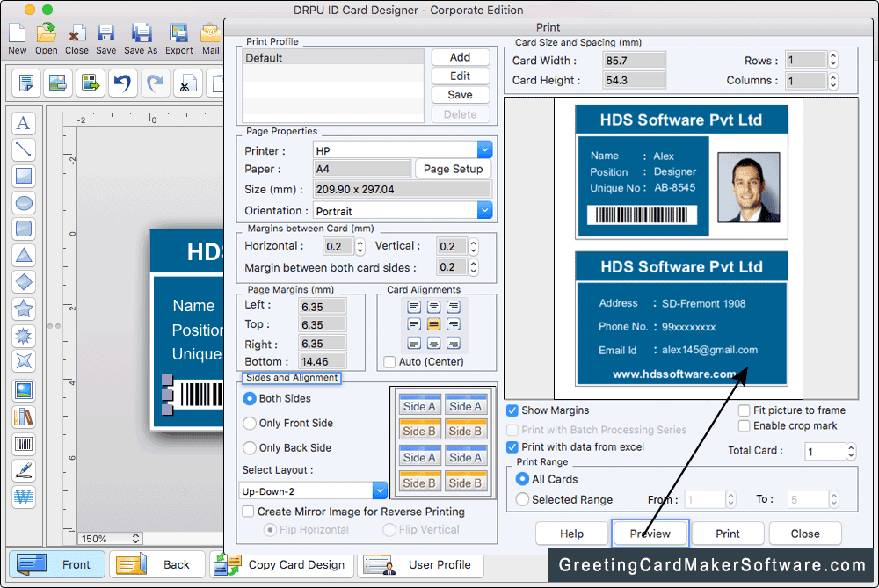Choose Selected Range print option
Viewport: 879px width, 588px height.
pyautogui.click(x=522, y=499)
